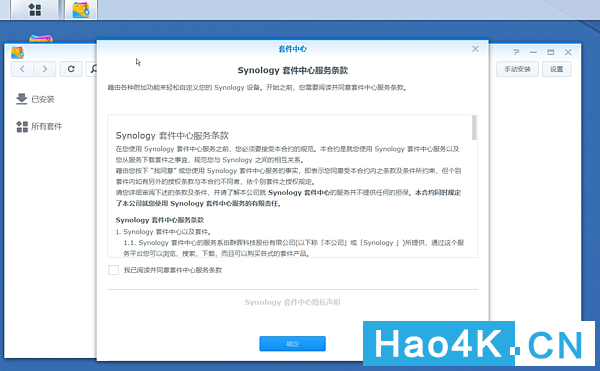
Task: Click the 套件中心 dialog title text
Action: (x=293, y=49)
